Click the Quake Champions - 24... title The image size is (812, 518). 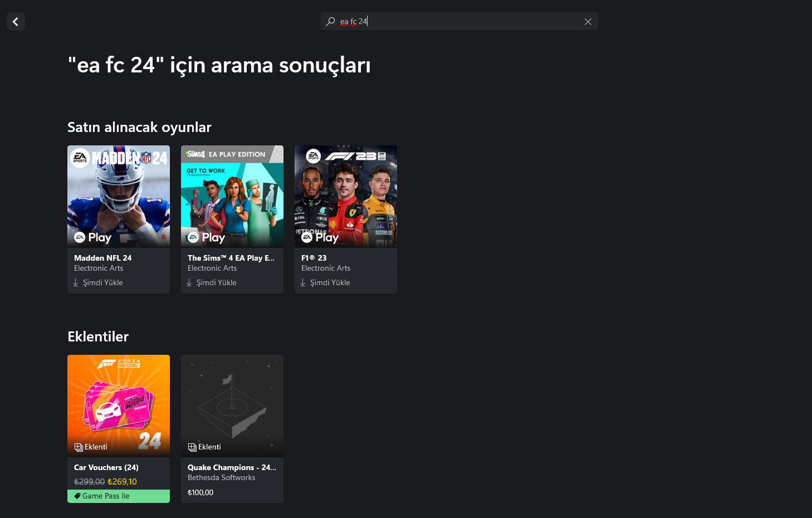pyautogui.click(x=232, y=467)
